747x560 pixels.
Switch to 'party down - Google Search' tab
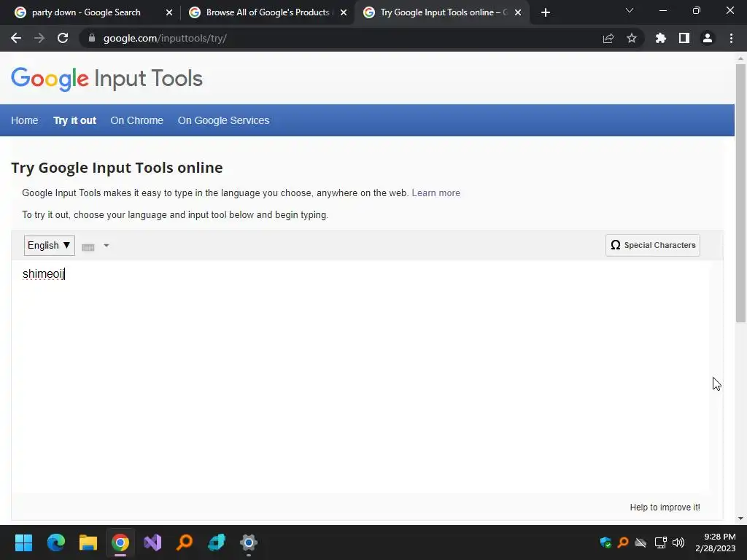click(x=86, y=12)
